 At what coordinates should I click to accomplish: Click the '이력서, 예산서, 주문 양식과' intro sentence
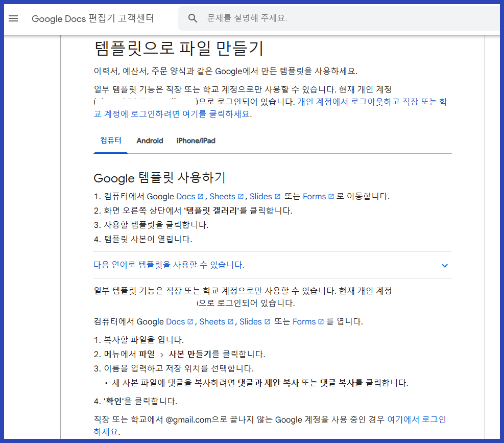point(225,71)
